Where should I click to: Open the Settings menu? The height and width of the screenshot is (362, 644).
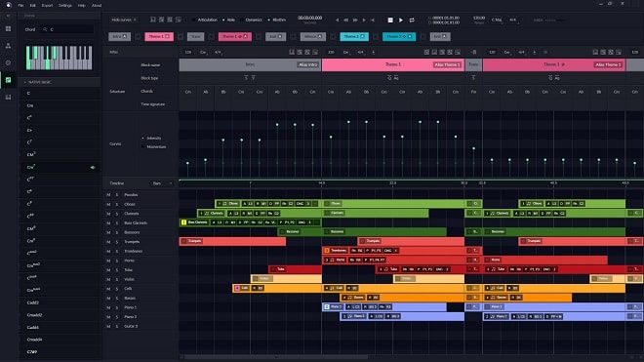click(65, 5)
